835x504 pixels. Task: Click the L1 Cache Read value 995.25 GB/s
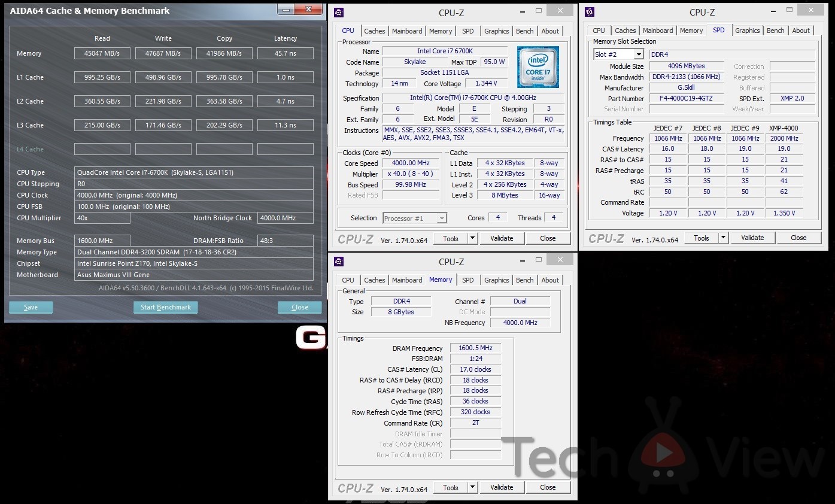102,77
